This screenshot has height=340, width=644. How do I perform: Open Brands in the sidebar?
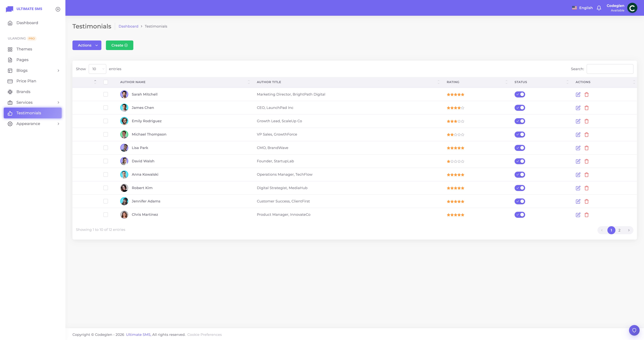[33, 92]
